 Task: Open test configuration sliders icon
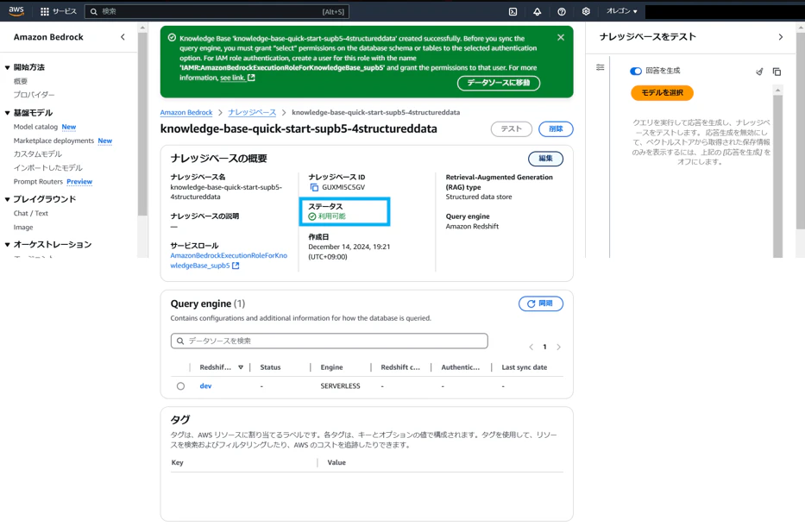coord(601,68)
